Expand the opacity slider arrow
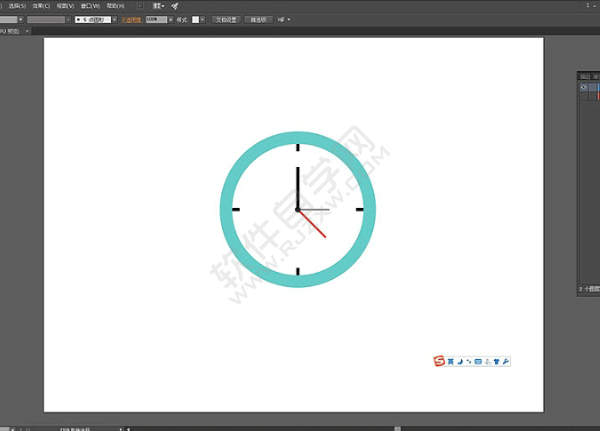This screenshot has height=431, width=600. click(171, 20)
